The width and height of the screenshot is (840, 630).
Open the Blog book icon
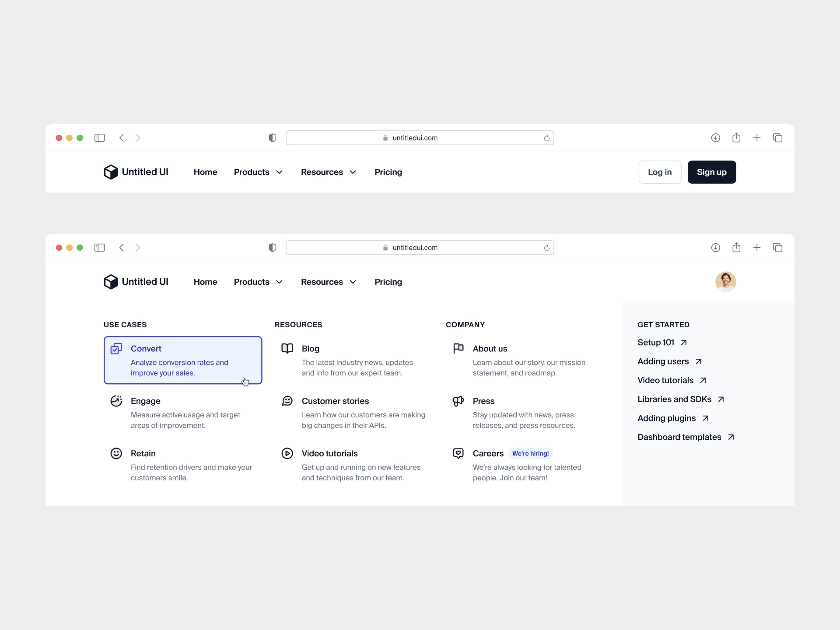[x=287, y=349]
